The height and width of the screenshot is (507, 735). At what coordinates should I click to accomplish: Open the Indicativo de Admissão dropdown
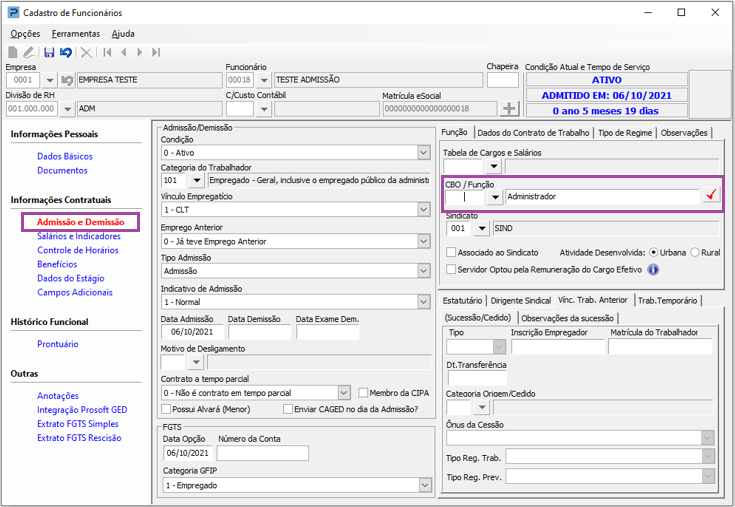424,302
